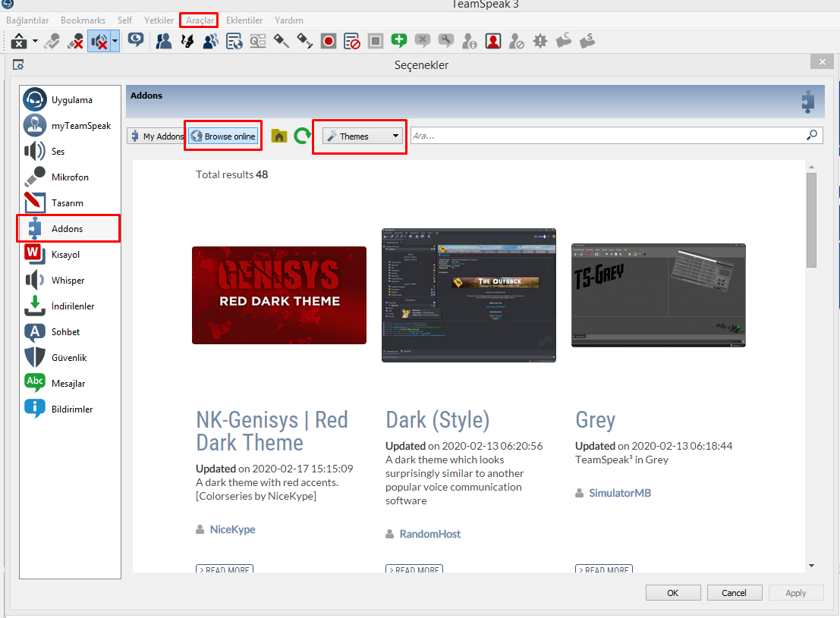Open Whisper settings
Screen dimensions: 840x618
pos(70,280)
